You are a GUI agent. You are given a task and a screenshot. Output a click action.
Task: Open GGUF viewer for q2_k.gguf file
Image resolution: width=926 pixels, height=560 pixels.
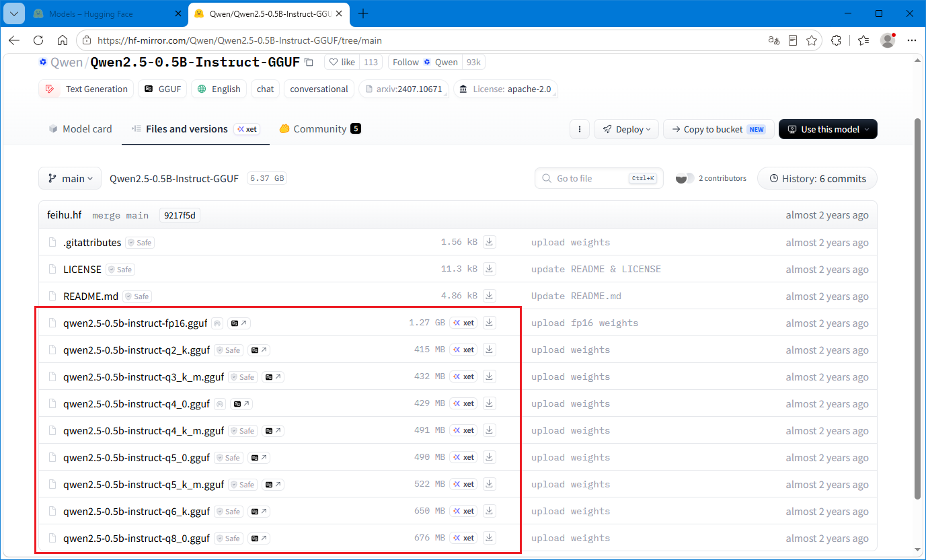259,350
